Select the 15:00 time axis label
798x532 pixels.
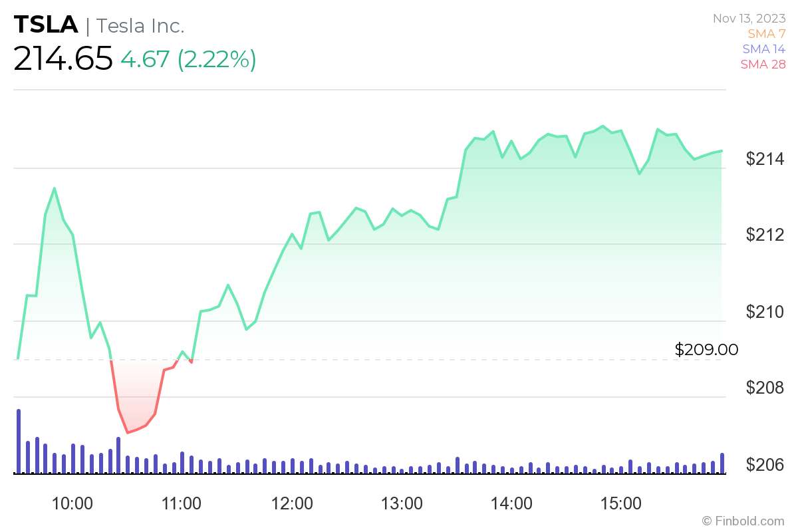621,503
